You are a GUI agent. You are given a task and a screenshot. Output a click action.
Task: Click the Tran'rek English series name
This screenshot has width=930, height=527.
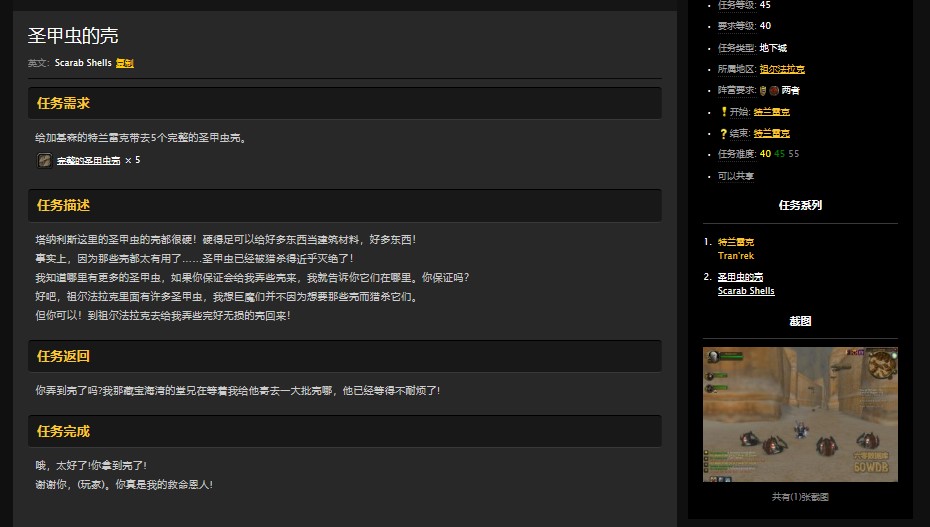point(735,255)
